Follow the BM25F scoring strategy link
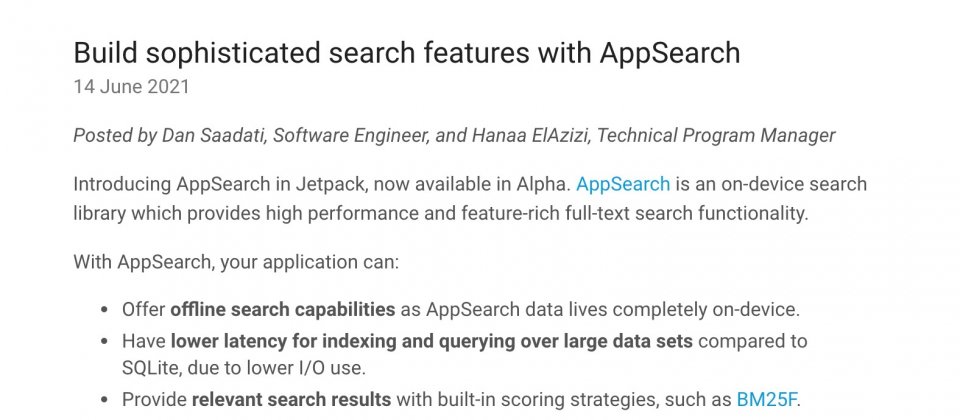Screen dimensions: 960x420 point(767,400)
